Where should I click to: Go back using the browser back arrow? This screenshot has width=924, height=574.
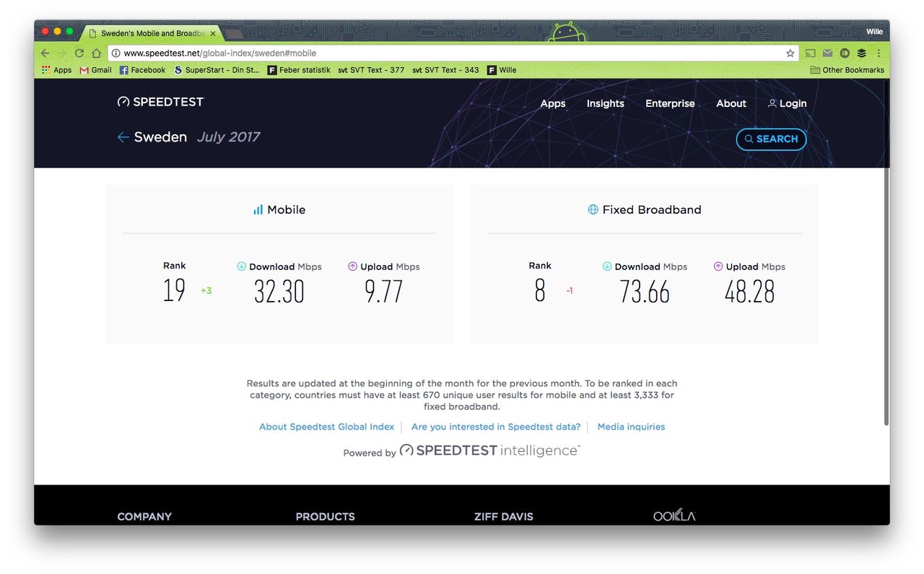pos(45,53)
